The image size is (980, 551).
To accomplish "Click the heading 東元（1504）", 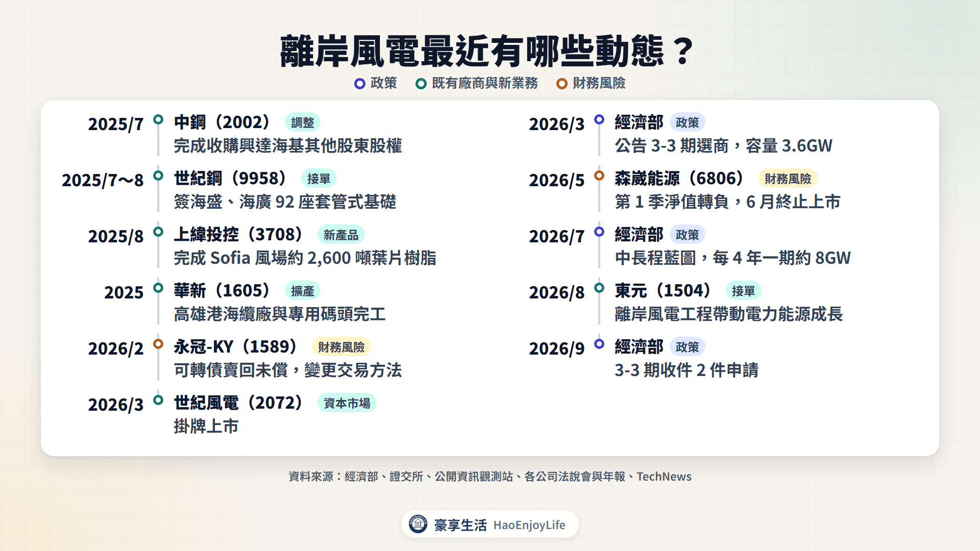I will click(664, 291).
